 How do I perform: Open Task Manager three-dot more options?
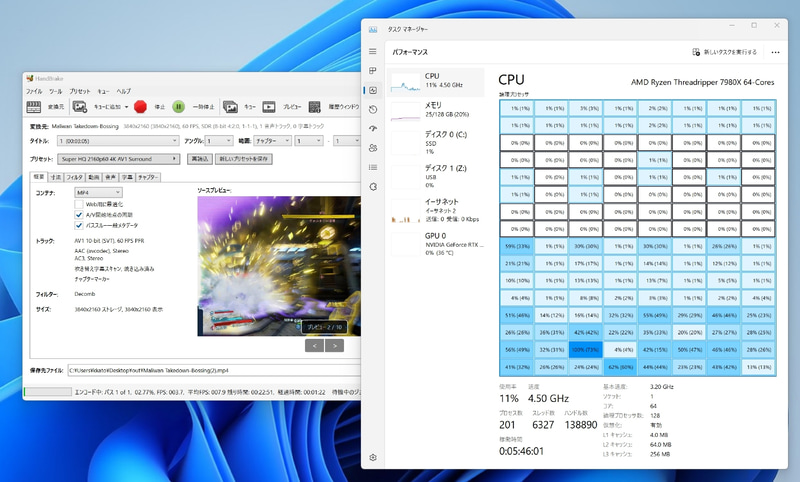(776, 52)
